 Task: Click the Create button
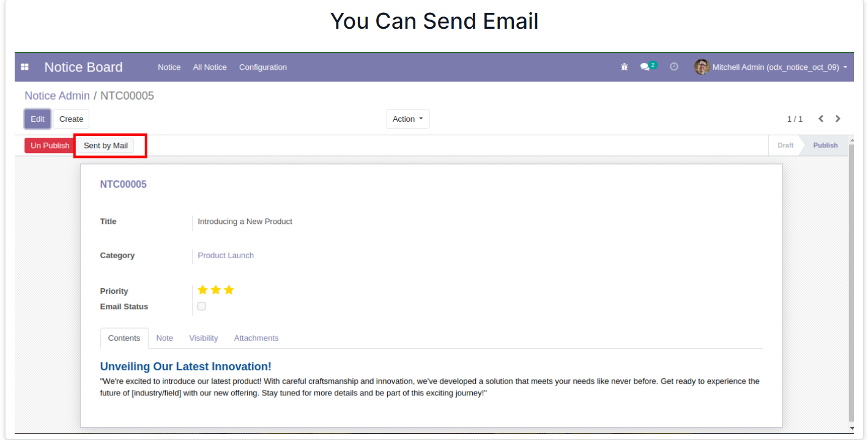coord(72,119)
